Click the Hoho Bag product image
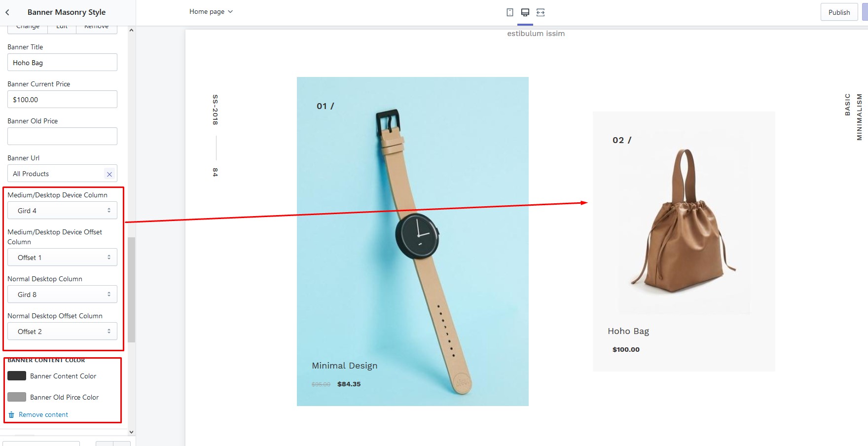Image resolution: width=868 pixels, height=446 pixels. [x=684, y=222]
